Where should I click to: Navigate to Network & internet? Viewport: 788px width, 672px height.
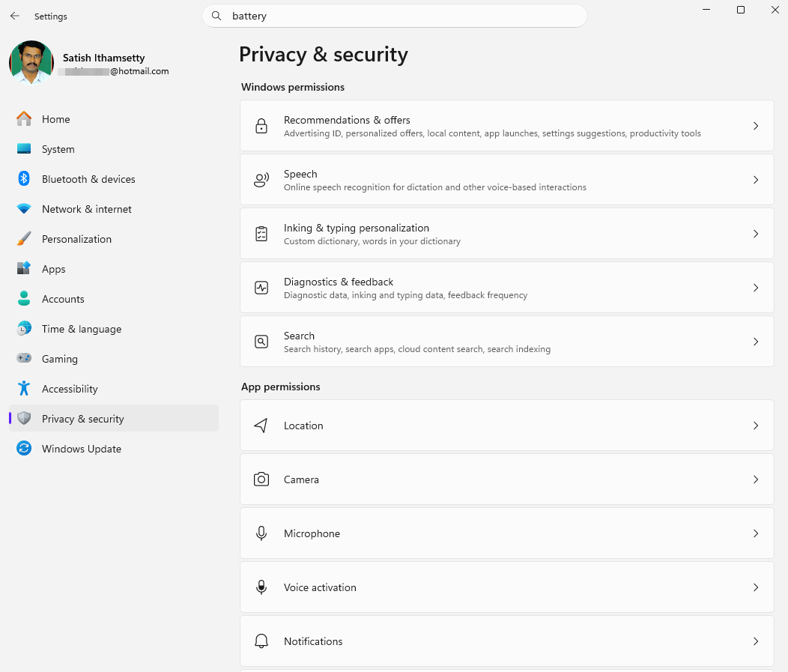114,209
